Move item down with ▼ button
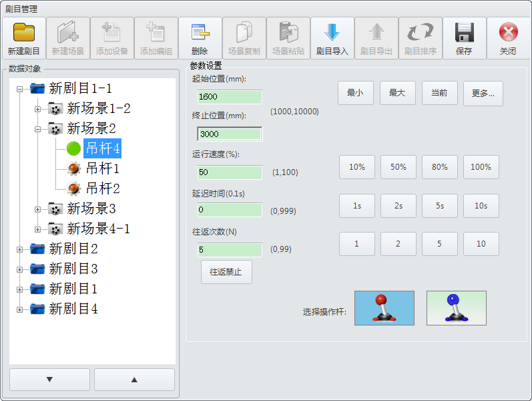Viewport: 532px width, 401px height. (x=49, y=380)
